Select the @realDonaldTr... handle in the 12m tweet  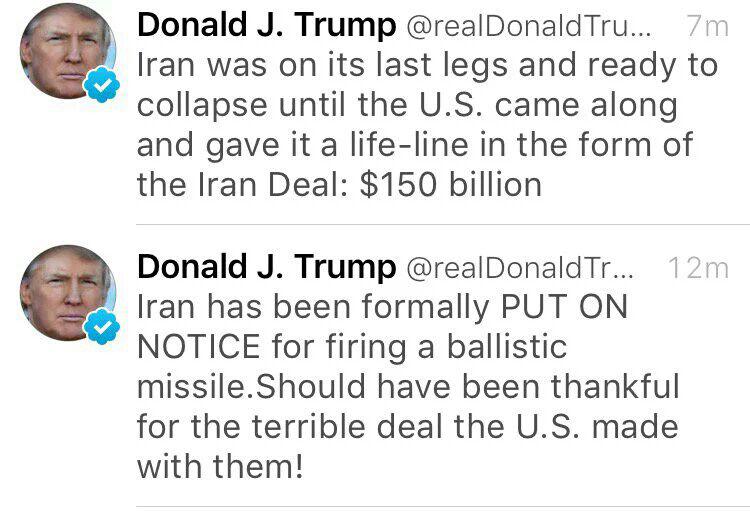520,268
